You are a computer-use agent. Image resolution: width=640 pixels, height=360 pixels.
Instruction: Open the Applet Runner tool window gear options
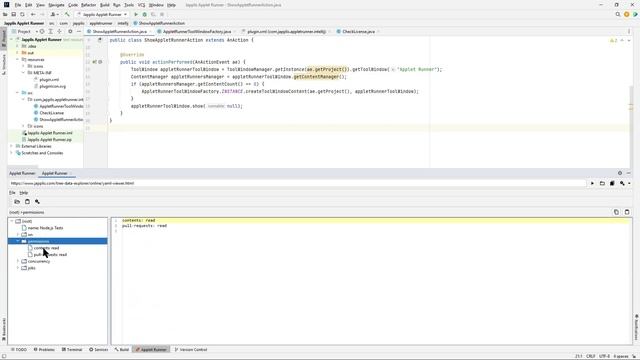(x=620, y=173)
